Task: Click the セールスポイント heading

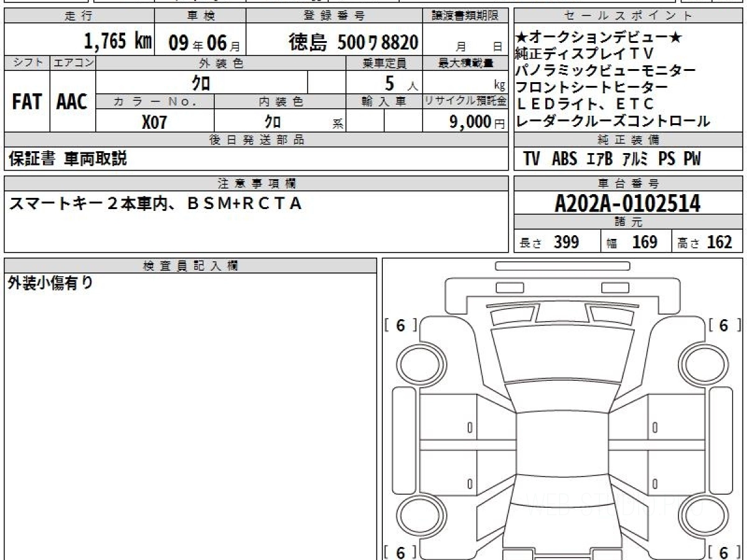Action: pyautogui.click(x=629, y=16)
